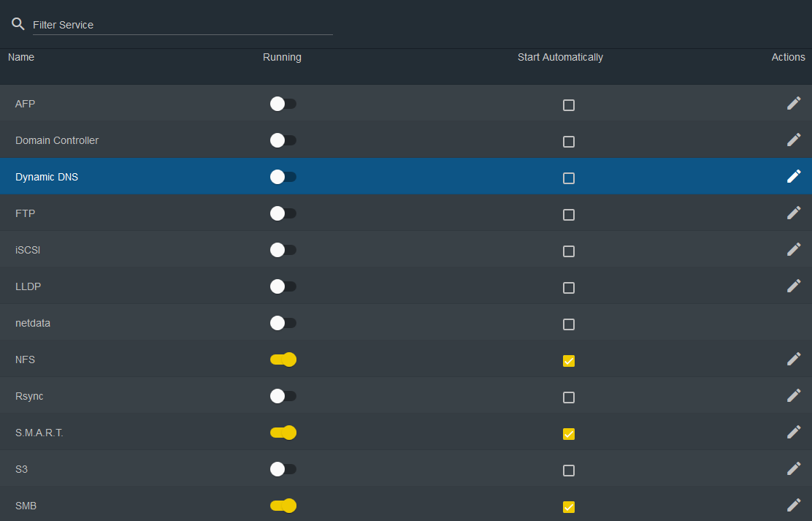This screenshot has width=812, height=521.
Task: Click the SMB edit pencil icon
Action: pos(794,505)
